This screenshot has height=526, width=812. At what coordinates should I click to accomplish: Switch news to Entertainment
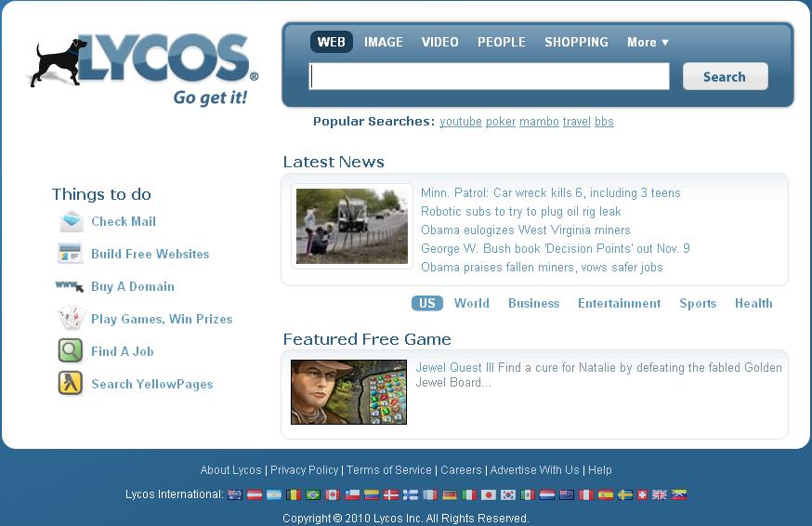tap(619, 303)
